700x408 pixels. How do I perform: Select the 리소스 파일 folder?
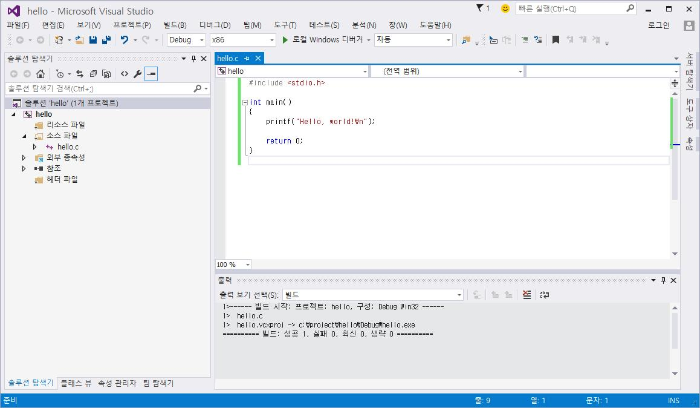pyautogui.click(x=66, y=125)
